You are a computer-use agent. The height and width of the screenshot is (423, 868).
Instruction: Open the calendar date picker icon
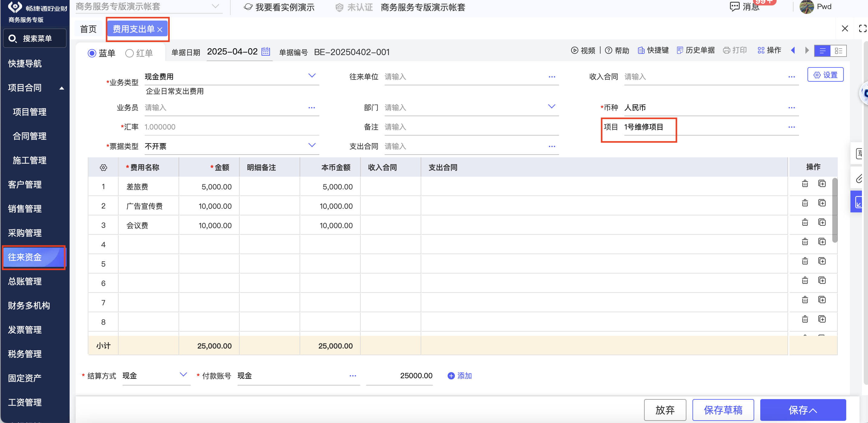pyautogui.click(x=266, y=51)
